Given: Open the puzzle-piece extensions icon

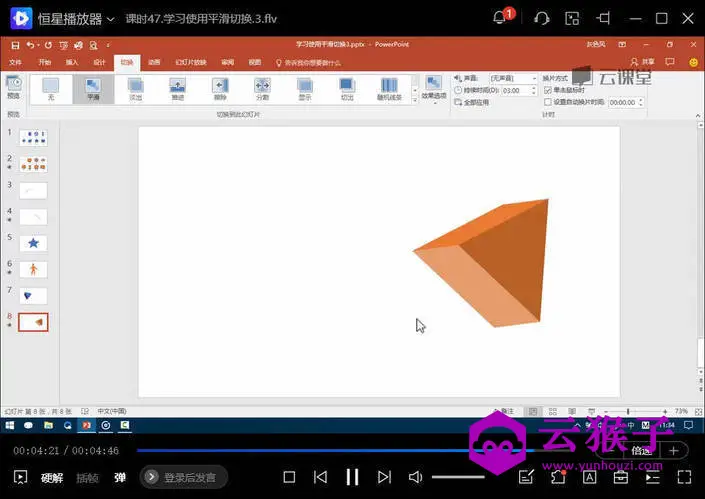Looking at the screenshot, I should 558,477.
